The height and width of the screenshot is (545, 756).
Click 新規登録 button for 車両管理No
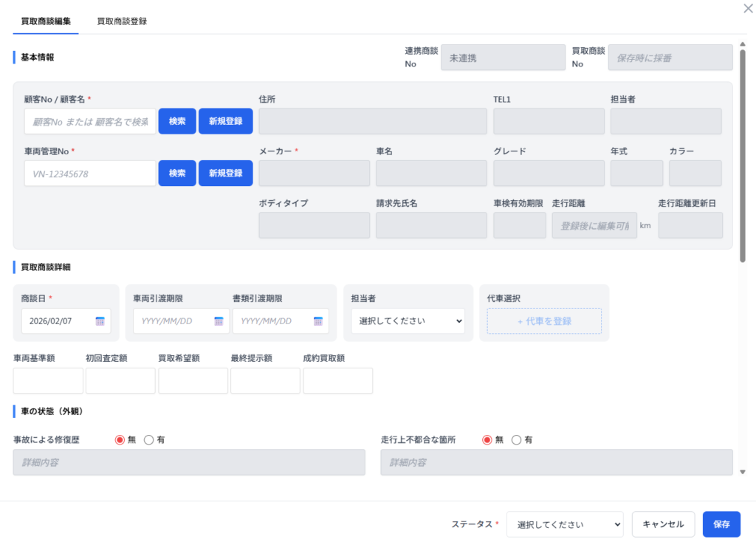pyautogui.click(x=225, y=174)
